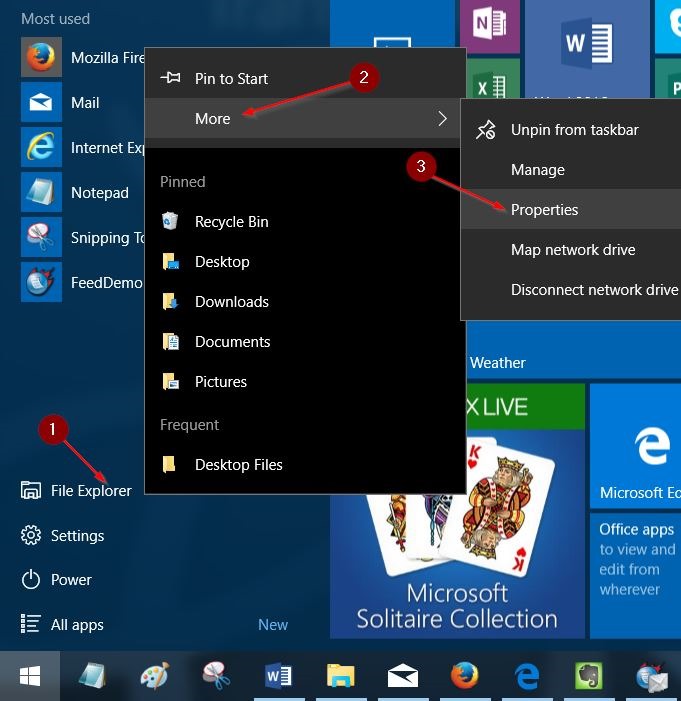Expand the More submenu entry
The height and width of the screenshot is (701, 681).
click(x=302, y=118)
